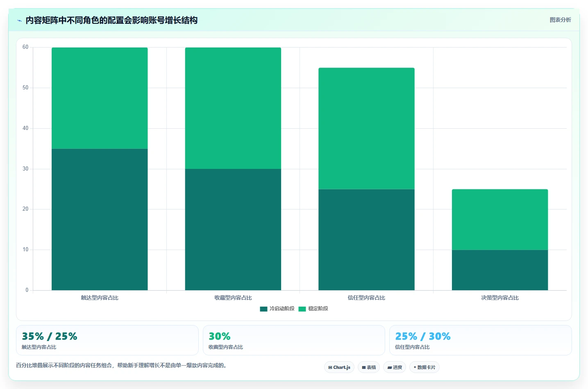This screenshot has height=389, width=588.
Task: Click y-axis value 40
Action: (x=25, y=128)
